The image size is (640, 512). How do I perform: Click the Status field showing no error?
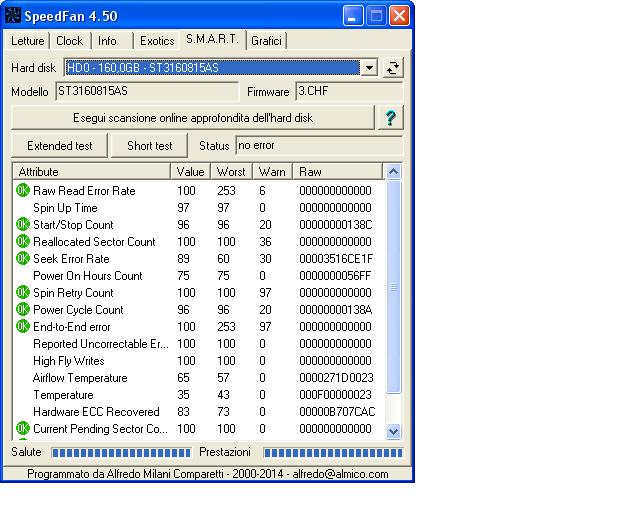pos(319,145)
